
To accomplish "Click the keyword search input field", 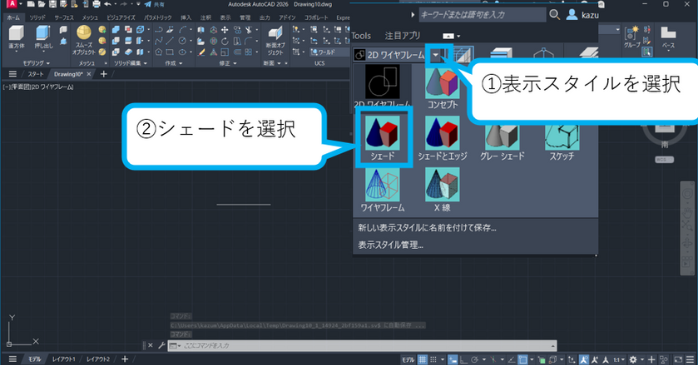I will (482, 15).
